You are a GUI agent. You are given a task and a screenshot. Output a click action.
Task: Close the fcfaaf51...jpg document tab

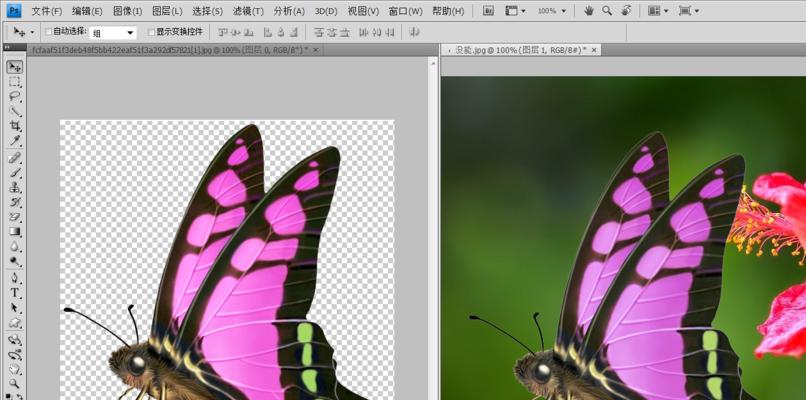[x=316, y=50]
